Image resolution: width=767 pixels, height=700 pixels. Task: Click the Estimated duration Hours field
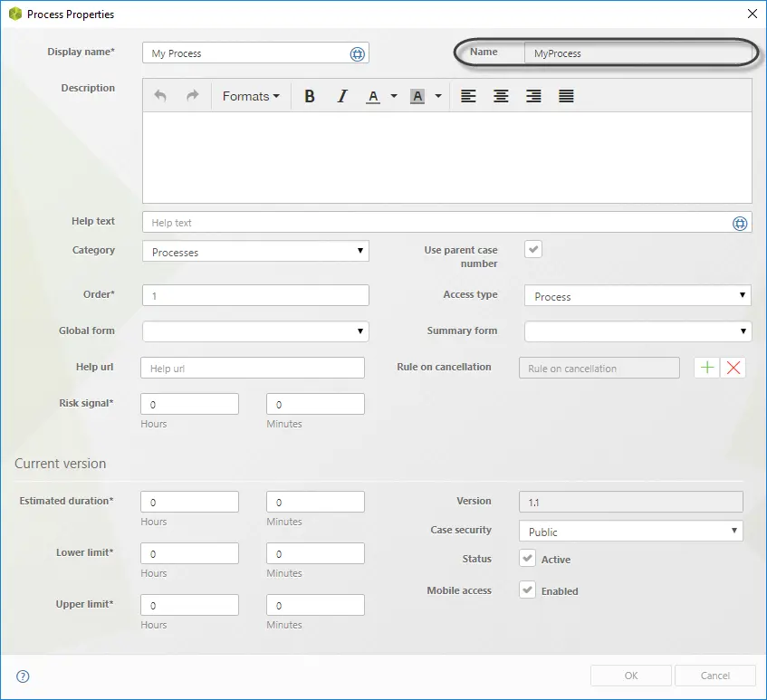[189, 502]
